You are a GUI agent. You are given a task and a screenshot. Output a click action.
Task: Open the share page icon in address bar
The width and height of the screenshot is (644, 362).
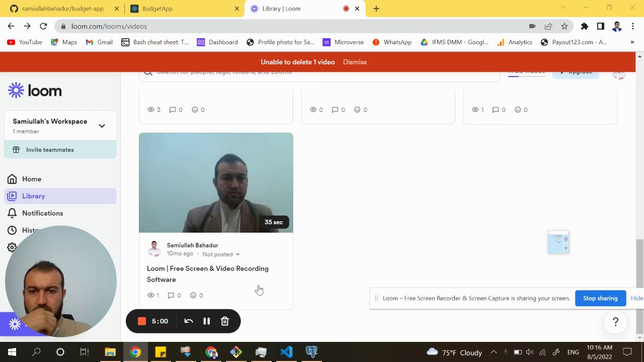[x=548, y=26]
